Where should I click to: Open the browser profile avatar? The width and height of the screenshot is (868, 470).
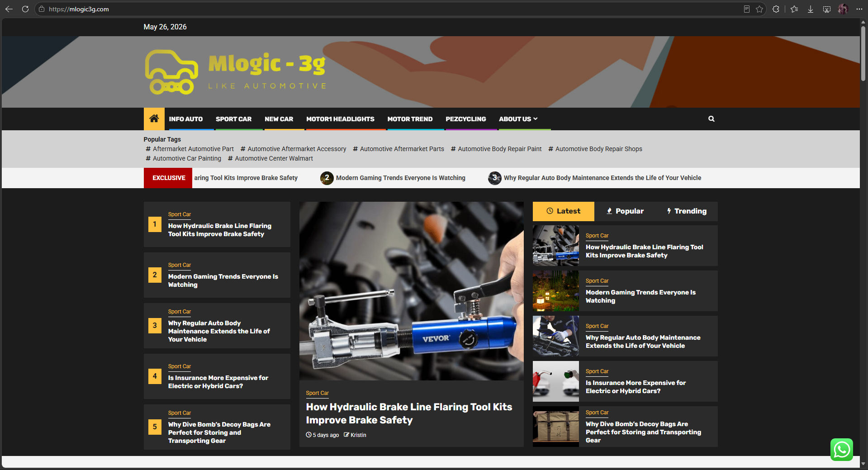click(x=843, y=9)
